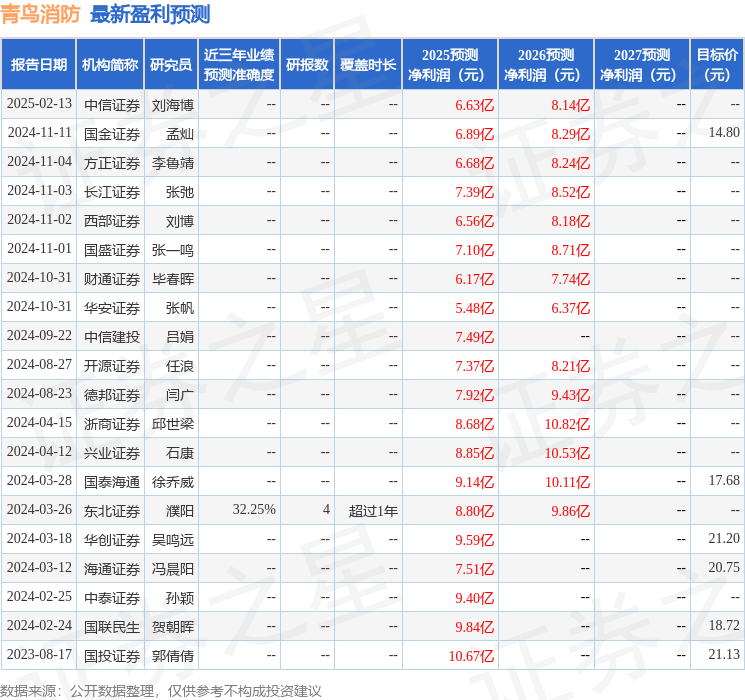Click the 研报数 column header

307,65
